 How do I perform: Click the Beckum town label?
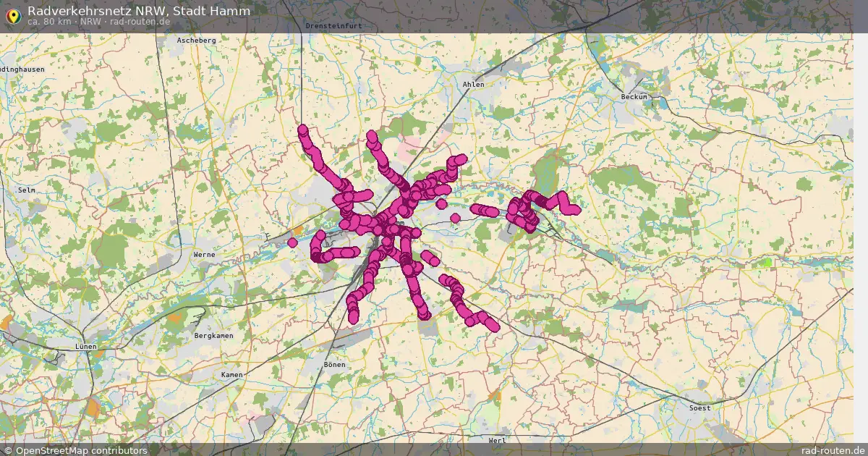634,96
